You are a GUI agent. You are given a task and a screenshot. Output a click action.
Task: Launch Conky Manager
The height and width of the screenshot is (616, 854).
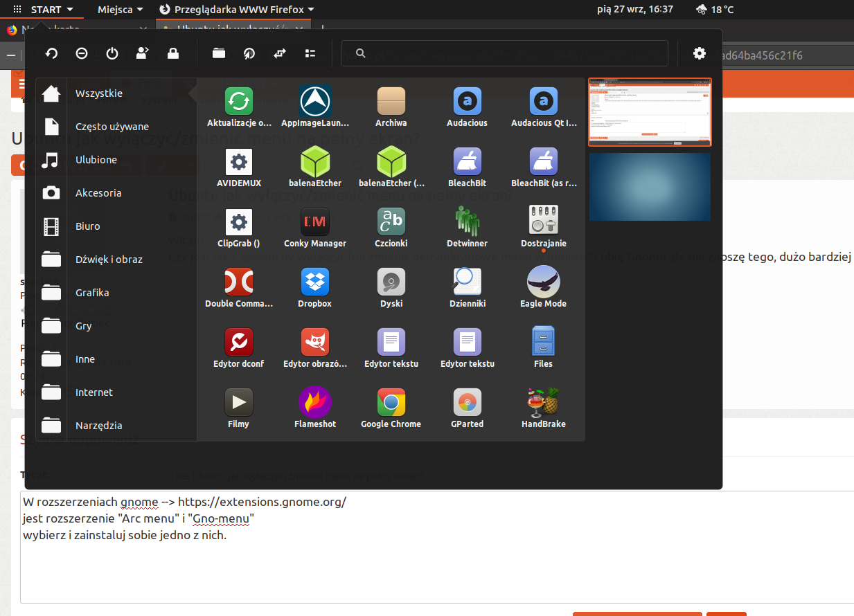point(315,227)
